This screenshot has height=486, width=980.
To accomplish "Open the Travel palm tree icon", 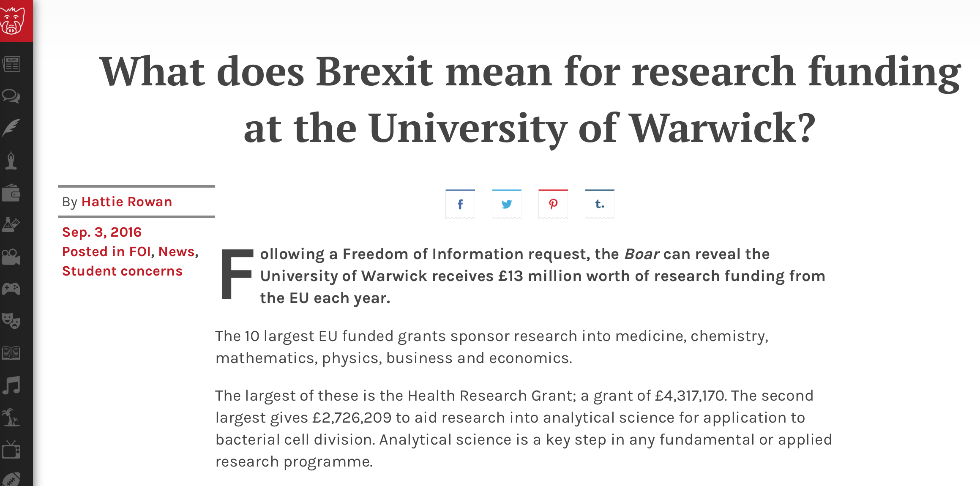I will click(x=11, y=418).
